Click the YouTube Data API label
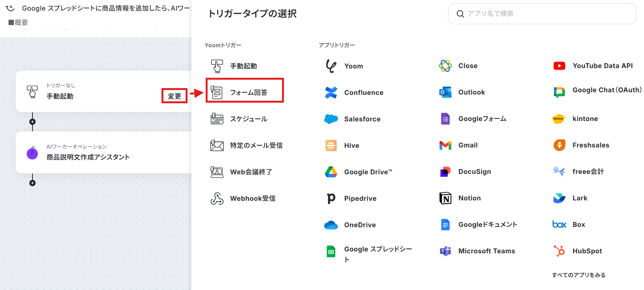Screen dimensions: 644x290 click(x=603, y=66)
